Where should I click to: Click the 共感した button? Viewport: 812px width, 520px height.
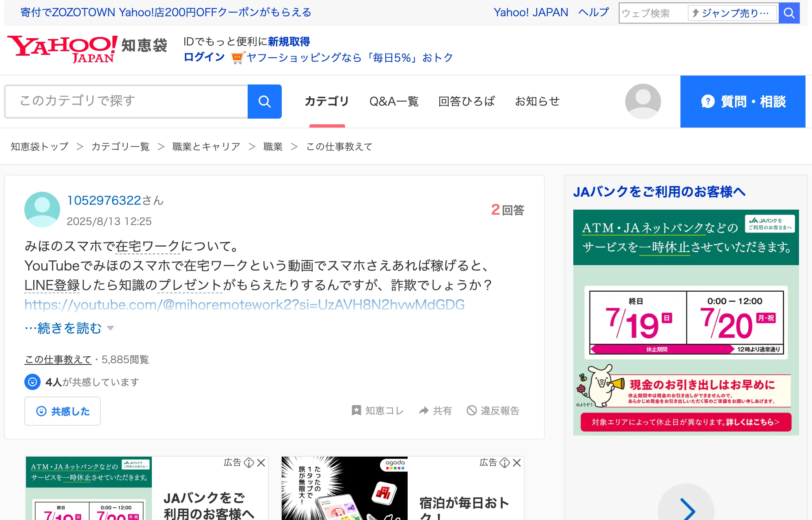(63, 411)
